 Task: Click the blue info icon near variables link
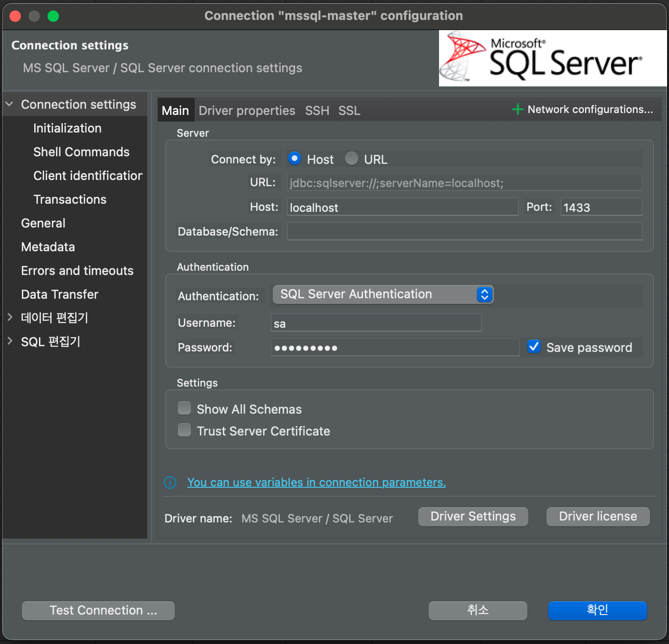(170, 483)
